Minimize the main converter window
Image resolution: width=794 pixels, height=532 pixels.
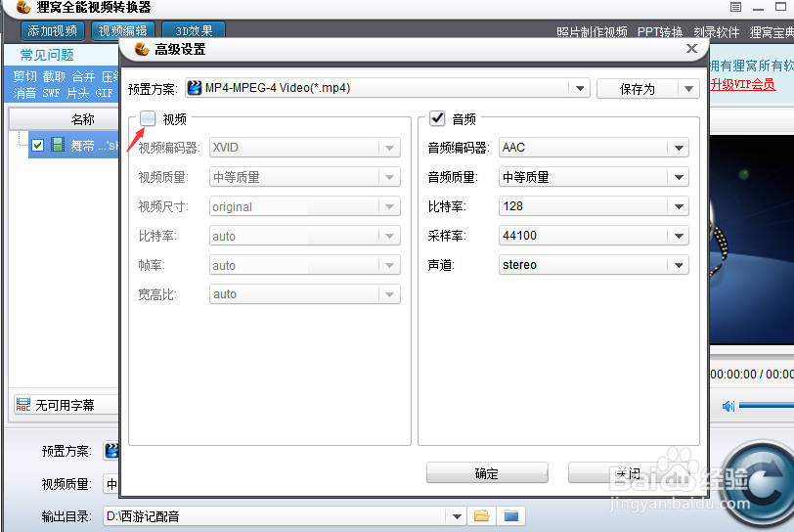click(x=758, y=8)
